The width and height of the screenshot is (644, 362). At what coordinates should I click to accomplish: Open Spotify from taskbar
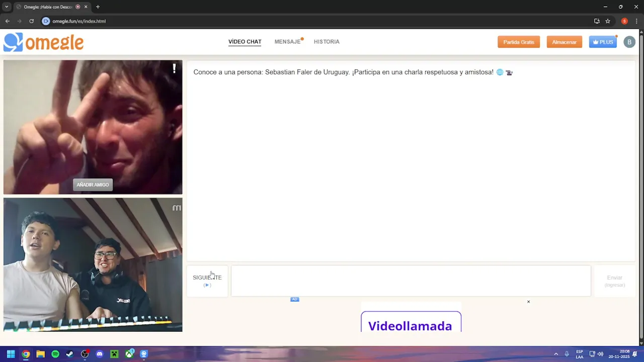click(55, 354)
